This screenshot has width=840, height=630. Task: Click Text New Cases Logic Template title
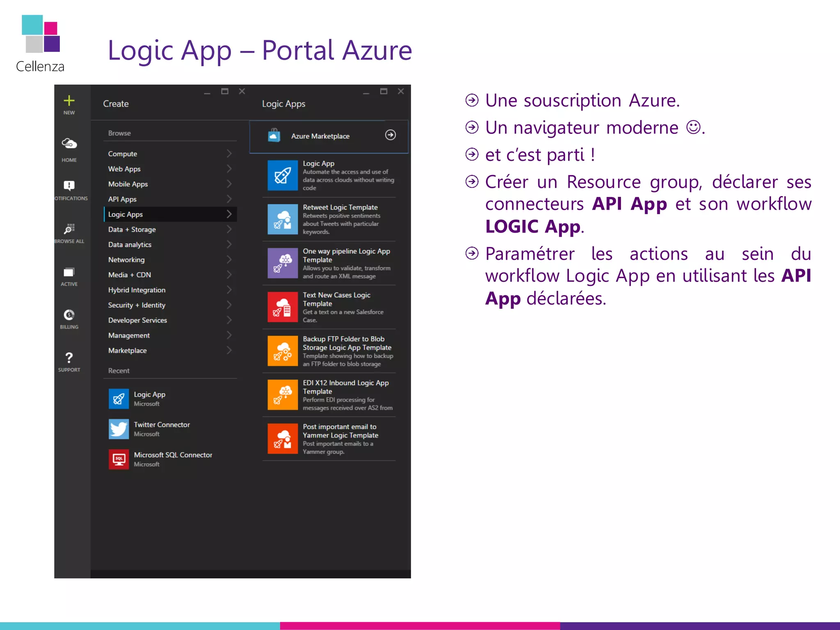click(337, 299)
